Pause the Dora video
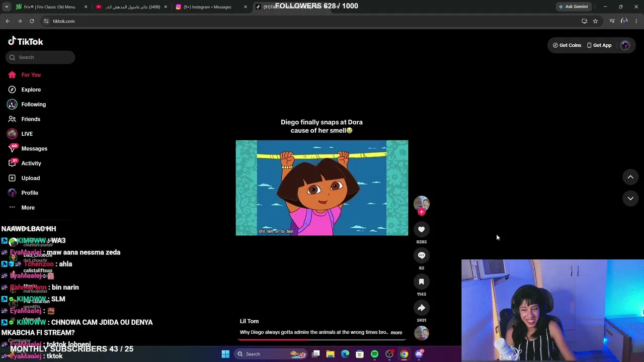644x362 pixels. click(322, 188)
